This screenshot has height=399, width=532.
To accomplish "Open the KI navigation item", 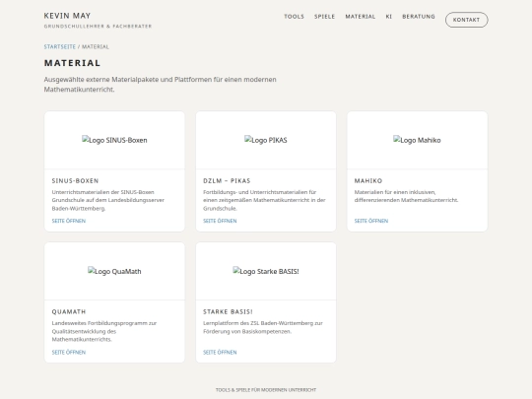I will pos(389,17).
